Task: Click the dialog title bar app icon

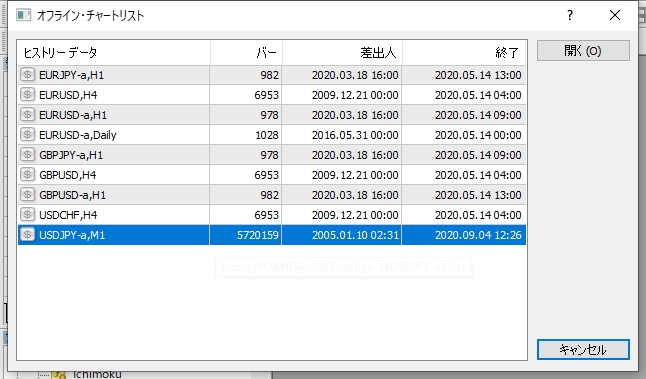Action: (x=23, y=15)
